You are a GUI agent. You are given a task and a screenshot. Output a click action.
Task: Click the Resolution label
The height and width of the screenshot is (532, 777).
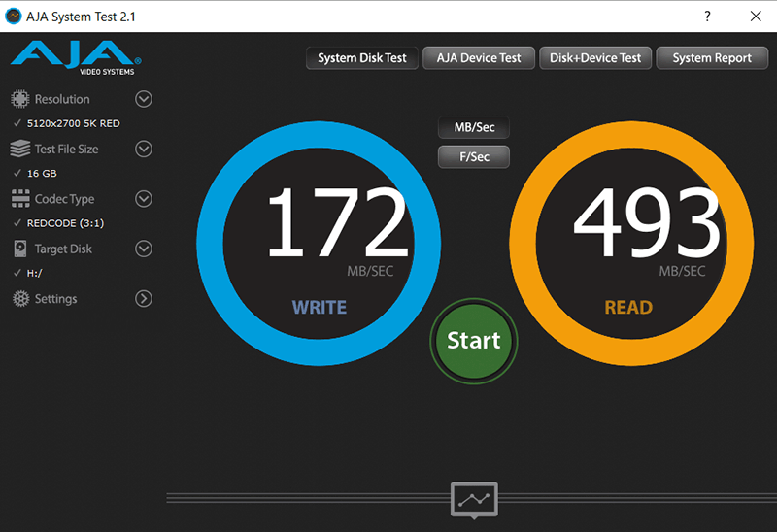click(62, 99)
